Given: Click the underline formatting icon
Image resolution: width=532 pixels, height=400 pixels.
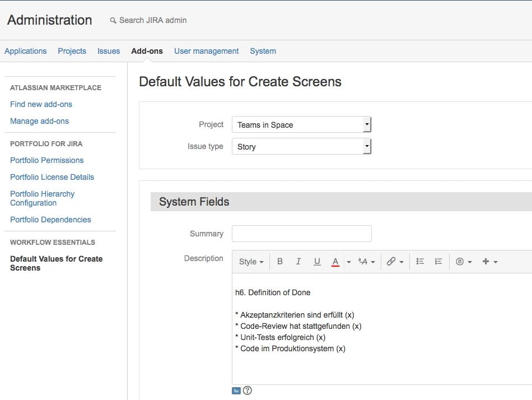Looking at the screenshot, I should point(317,262).
